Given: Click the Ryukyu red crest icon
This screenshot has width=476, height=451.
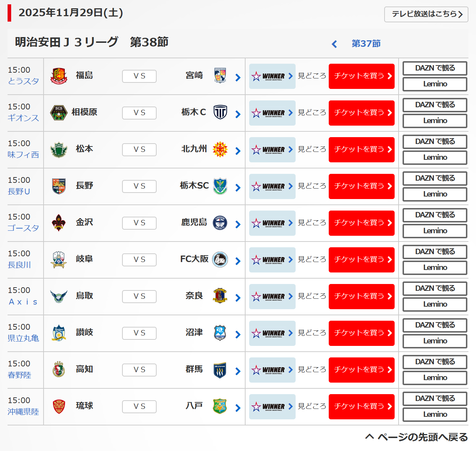Looking at the screenshot, I should tap(59, 406).
